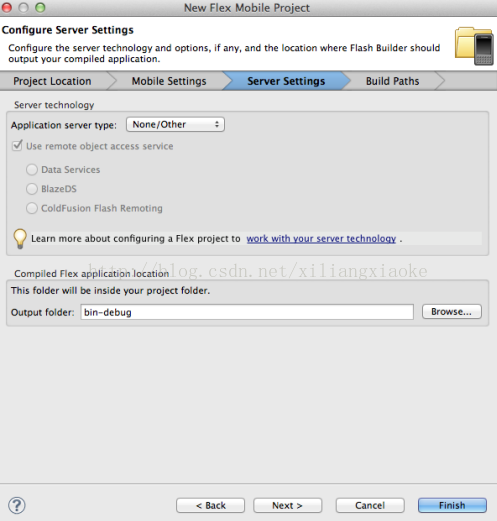Click the help question mark icon

pyautogui.click(x=17, y=505)
